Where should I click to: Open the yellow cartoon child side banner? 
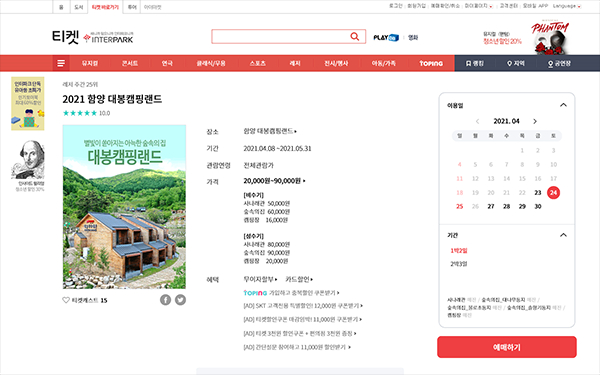point(28,104)
